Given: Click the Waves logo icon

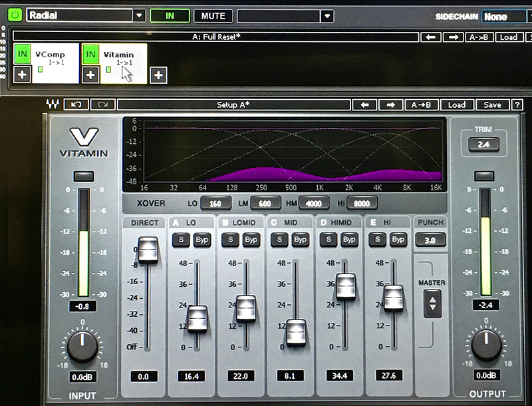Looking at the screenshot, I should pyautogui.click(x=53, y=104).
